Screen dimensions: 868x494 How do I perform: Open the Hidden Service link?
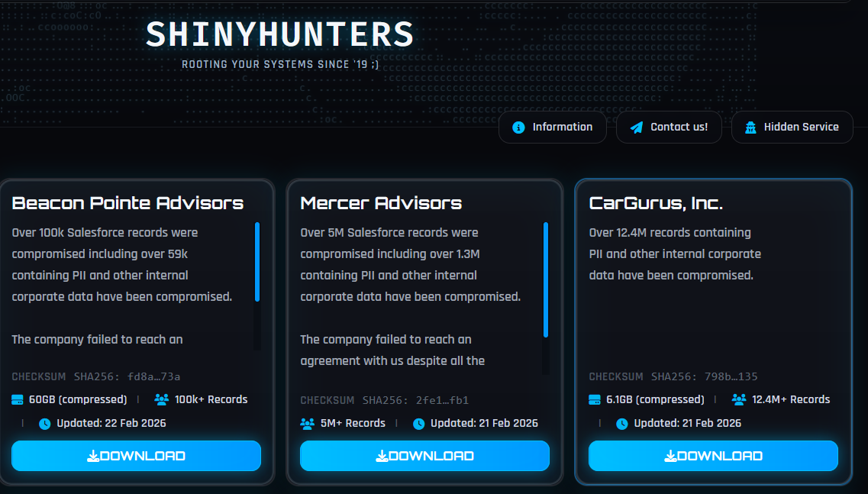tap(792, 127)
